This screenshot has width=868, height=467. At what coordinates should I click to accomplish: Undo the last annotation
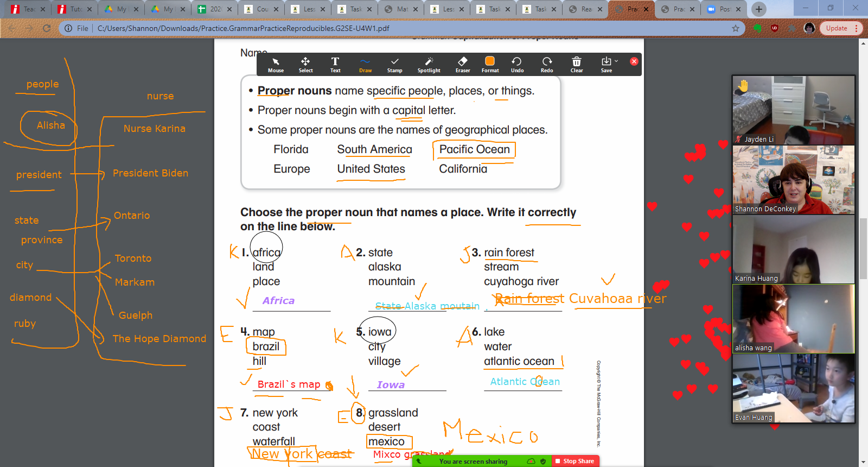click(x=517, y=65)
